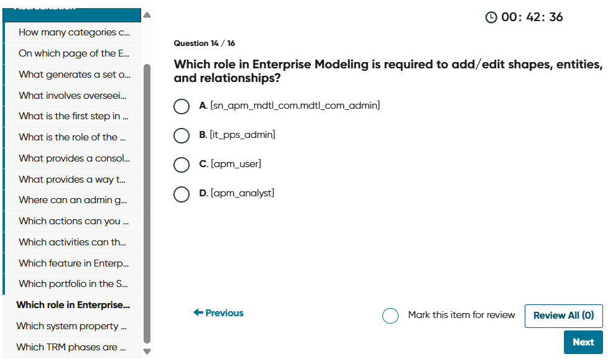This screenshot has width=608, height=364.
Task: Mark this item for review
Action: [390, 316]
